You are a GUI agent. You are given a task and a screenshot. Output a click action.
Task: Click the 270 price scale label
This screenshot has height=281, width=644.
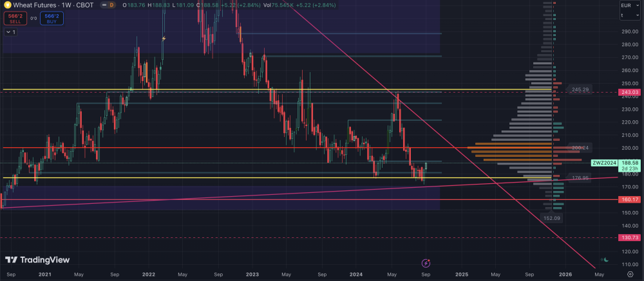pyautogui.click(x=629, y=57)
